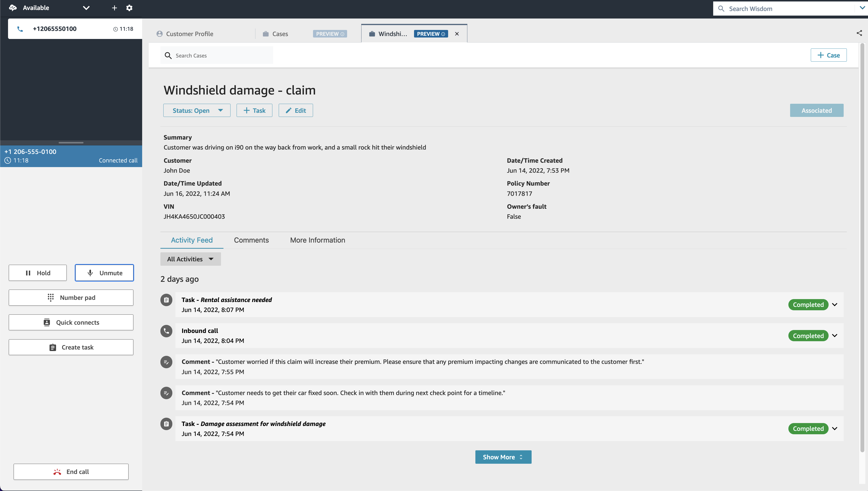Click the Search Wisdom magnifier icon

(721, 9)
